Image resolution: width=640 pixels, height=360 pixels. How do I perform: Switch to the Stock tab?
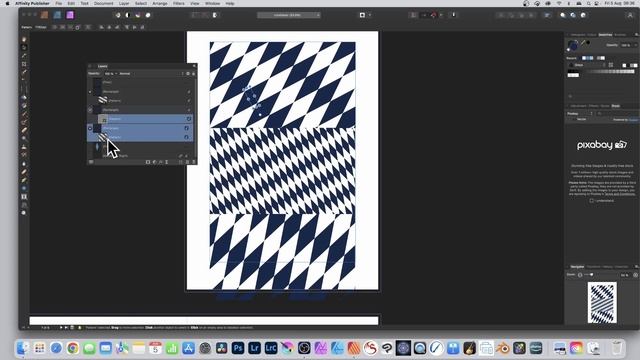coord(616,106)
